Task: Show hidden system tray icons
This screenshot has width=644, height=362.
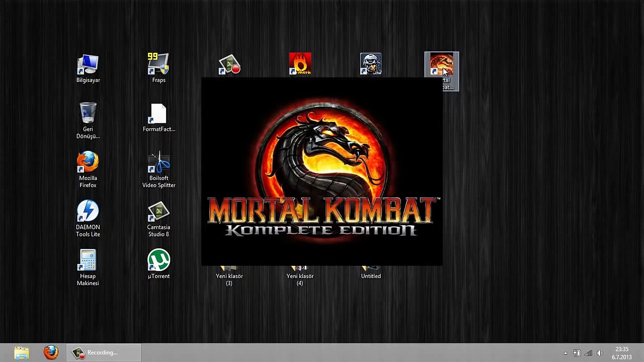Action: click(565, 353)
